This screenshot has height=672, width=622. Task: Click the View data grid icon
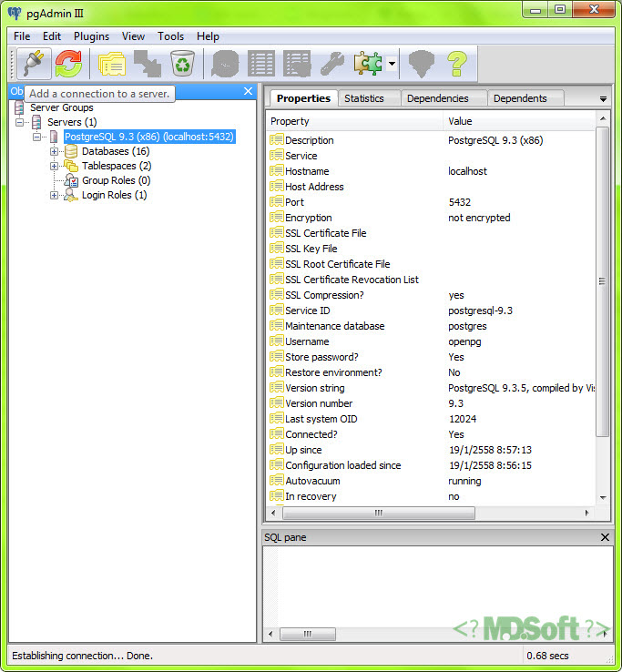pyautogui.click(x=261, y=64)
